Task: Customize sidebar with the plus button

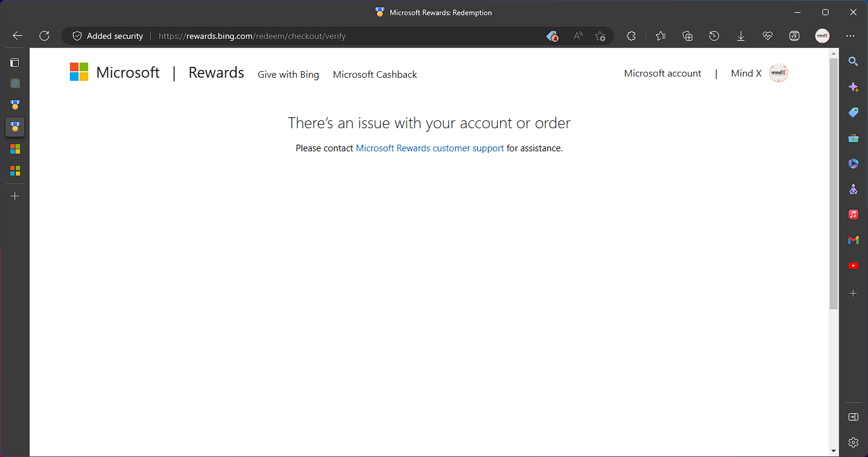Action: coord(853,293)
